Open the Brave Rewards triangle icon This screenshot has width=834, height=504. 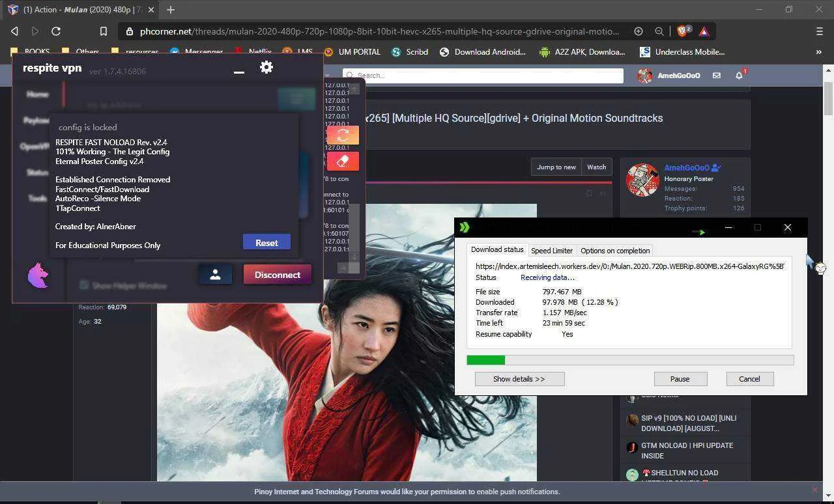tap(704, 31)
